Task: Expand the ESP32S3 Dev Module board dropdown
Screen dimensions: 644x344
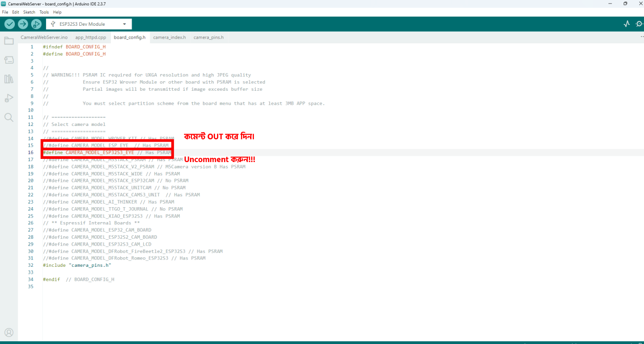Action: (x=89, y=24)
